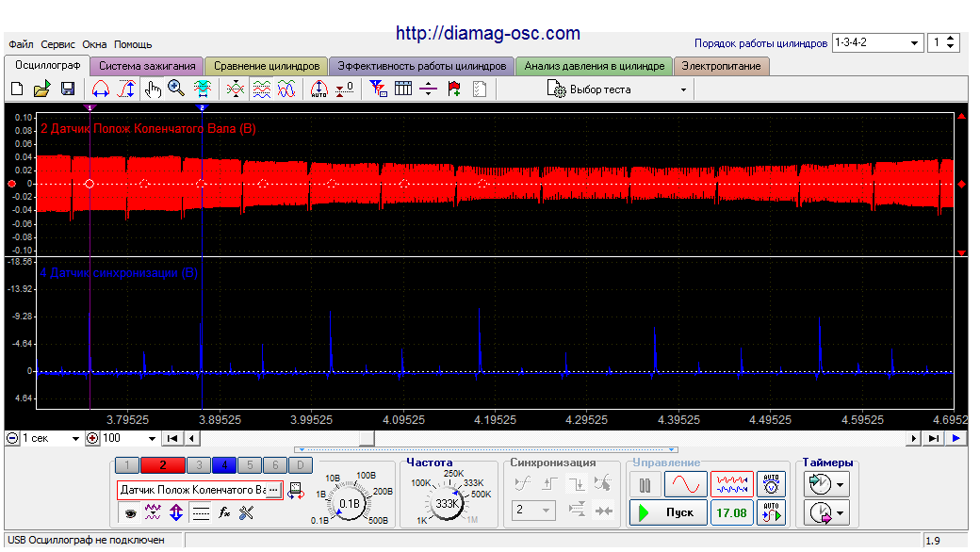This screenshot has width=980, height=552.
Task: Add a marker with the red flag icon
Action: [x=454, y=89]
